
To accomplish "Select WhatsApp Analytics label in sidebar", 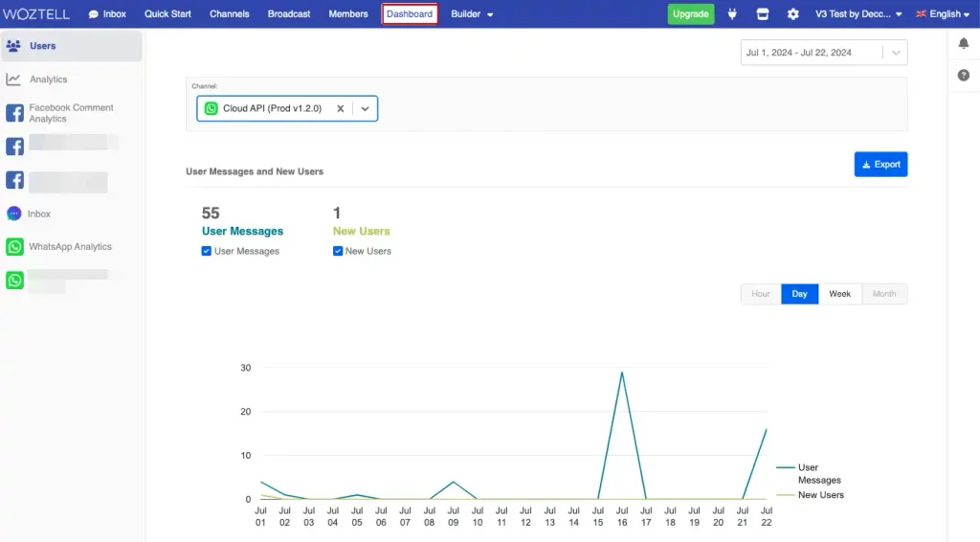I will click(70, 246).
